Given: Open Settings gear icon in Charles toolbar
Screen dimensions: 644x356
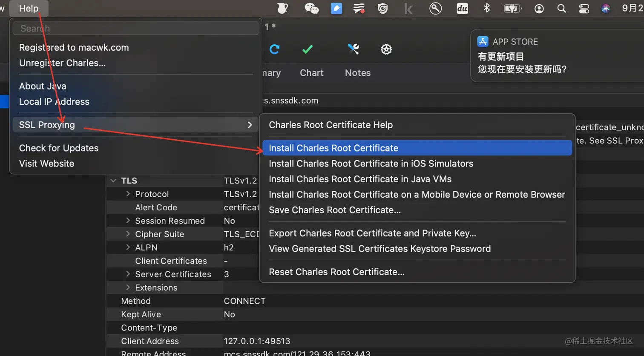Looking at the screenshot, I should [x=386, y=49].
